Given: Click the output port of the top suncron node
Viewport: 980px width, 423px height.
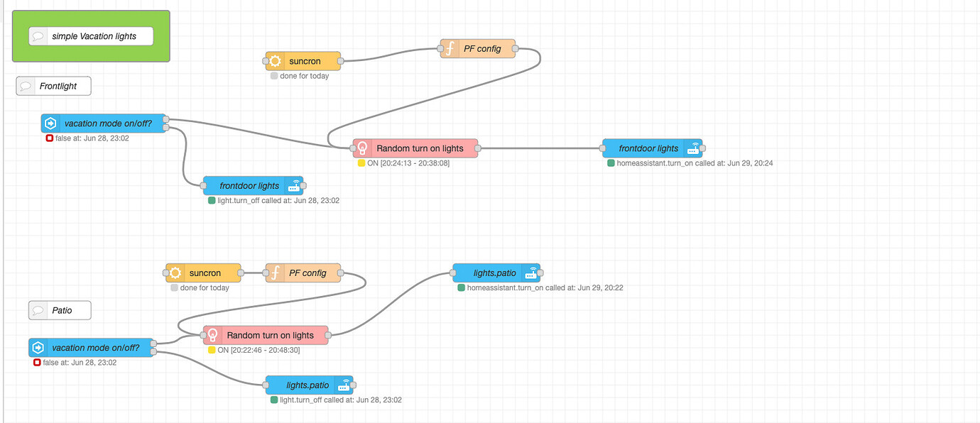Looking at the screenshot, I should [x=339, y=61].
